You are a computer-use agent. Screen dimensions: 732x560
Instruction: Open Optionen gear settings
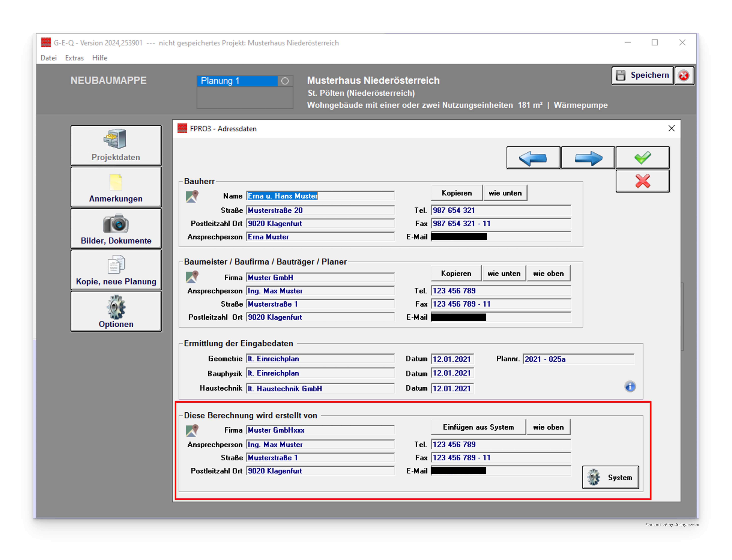pos(116,311)
